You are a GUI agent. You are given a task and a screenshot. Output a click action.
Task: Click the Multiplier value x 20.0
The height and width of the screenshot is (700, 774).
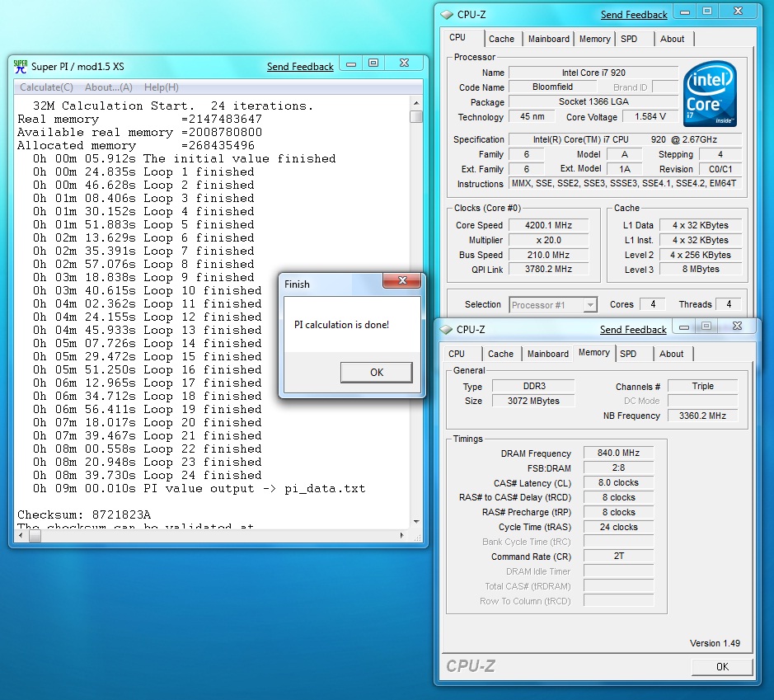point(548,241)
